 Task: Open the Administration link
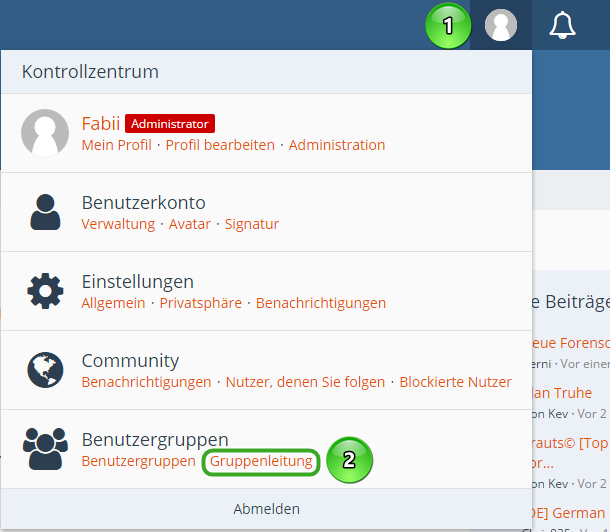click(x=337, y=145)
